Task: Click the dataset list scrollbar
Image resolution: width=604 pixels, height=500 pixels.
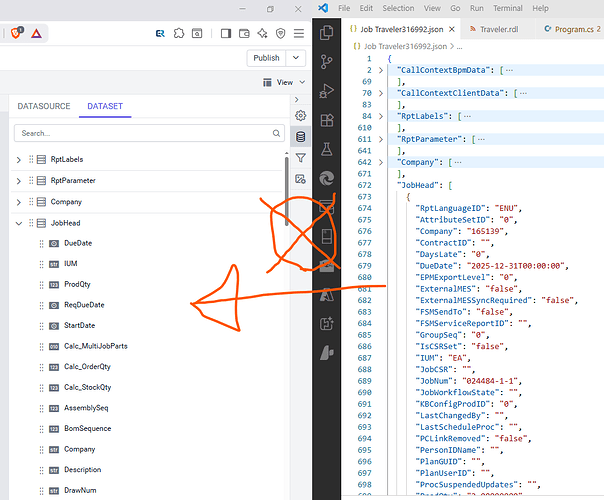Action: point(287,191)
